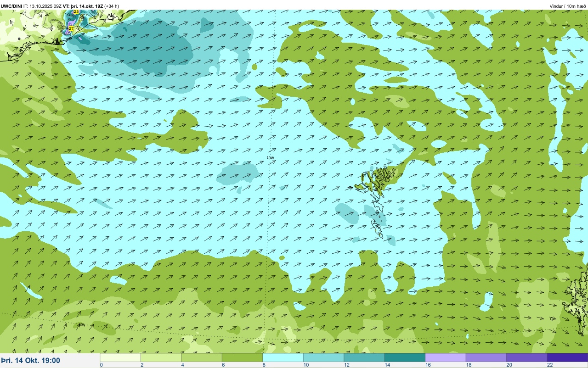This screenshot has height=368, width=588.
Task: Click the 16–18 light lavender legend swatch
Action: point(446,357)
